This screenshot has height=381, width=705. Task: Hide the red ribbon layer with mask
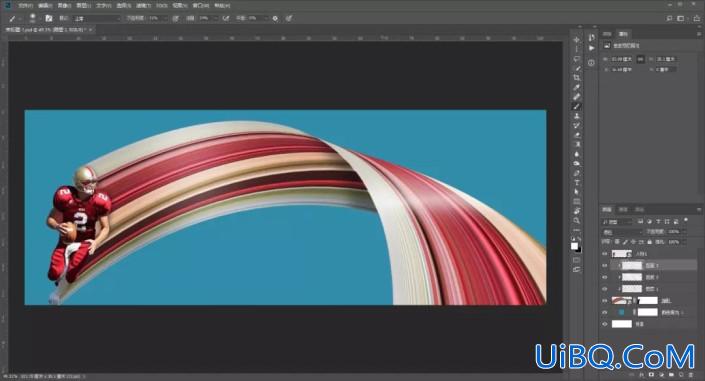coord(605,300)
